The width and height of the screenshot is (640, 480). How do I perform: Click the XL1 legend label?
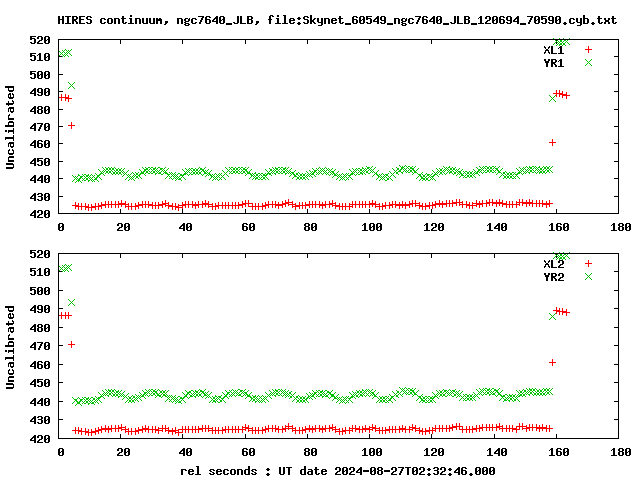(x=554, y=50)
